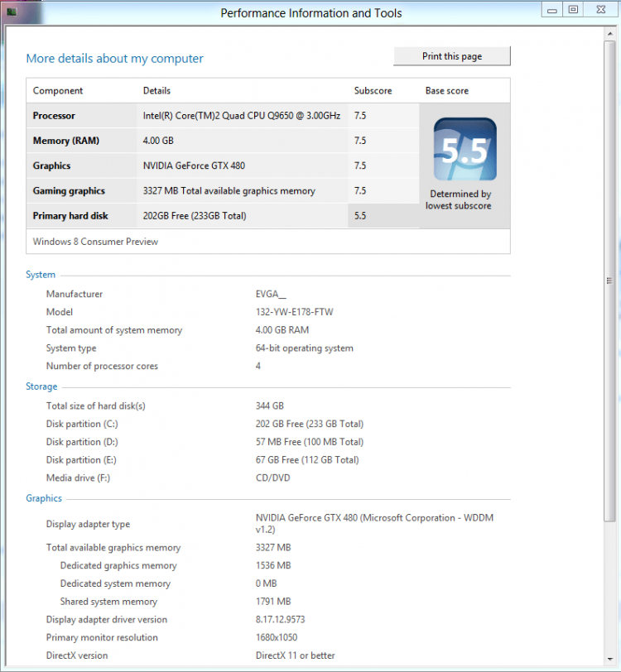Click driver version 8.17.12.9573
The height and width of the screenshot is (672, 621).
point(281,620)
